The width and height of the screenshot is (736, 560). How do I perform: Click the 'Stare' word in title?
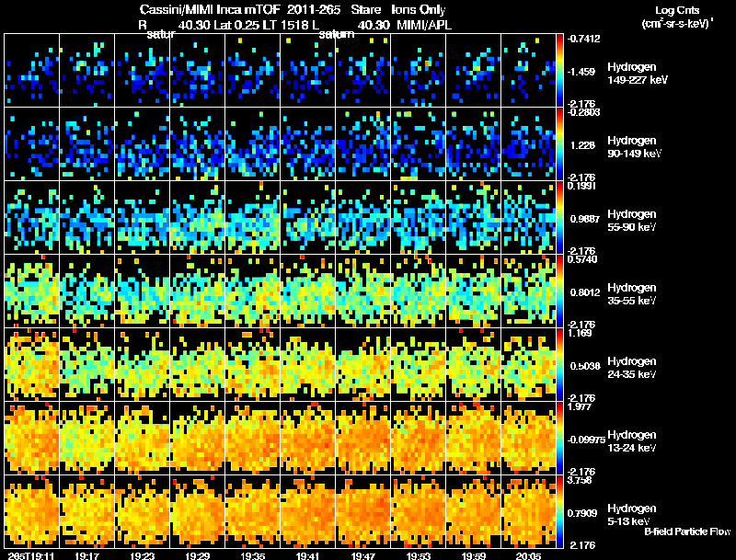click(365, 9)
